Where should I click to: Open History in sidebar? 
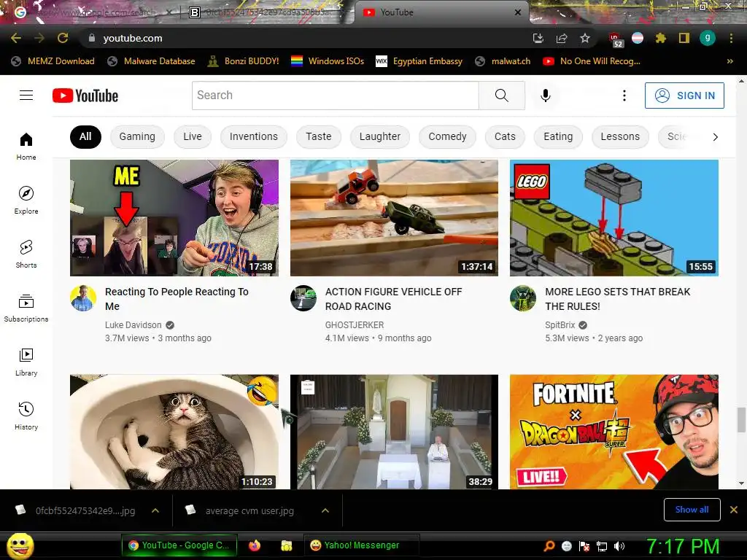click(26, 416)
